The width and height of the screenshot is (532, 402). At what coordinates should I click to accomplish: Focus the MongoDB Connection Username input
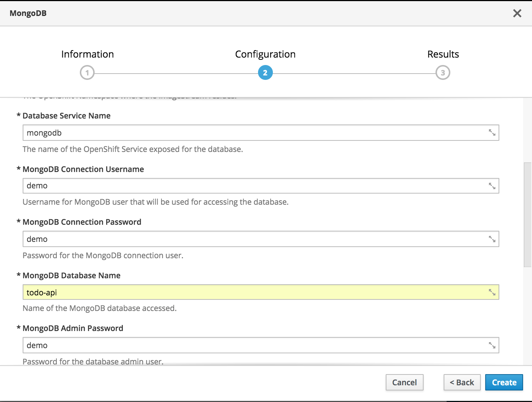261,186
